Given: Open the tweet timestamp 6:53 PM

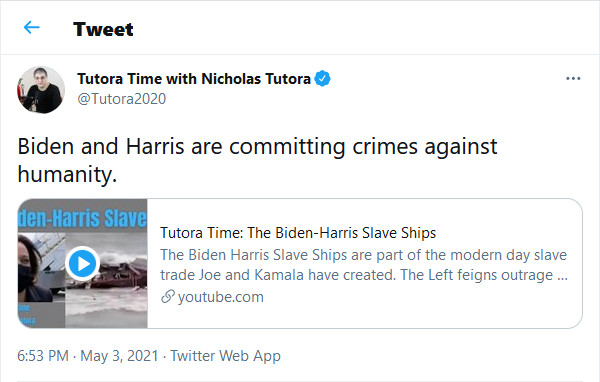Looking at the screenshot, I should point(43,356).
